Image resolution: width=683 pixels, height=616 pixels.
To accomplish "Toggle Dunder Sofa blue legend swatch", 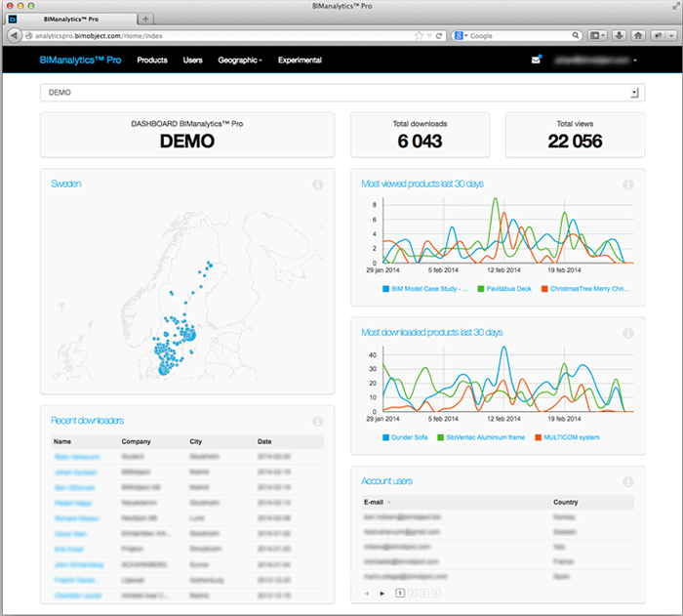I will (385, 437).
